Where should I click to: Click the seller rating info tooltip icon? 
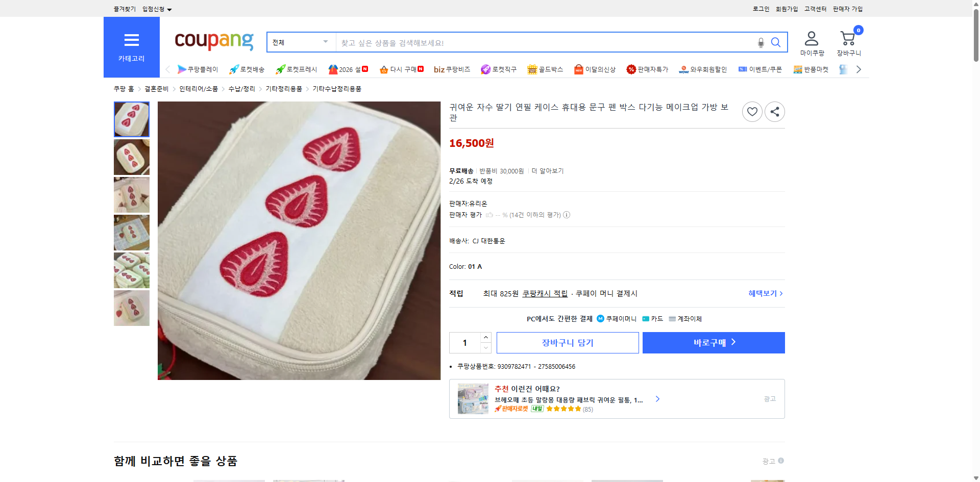567,215
